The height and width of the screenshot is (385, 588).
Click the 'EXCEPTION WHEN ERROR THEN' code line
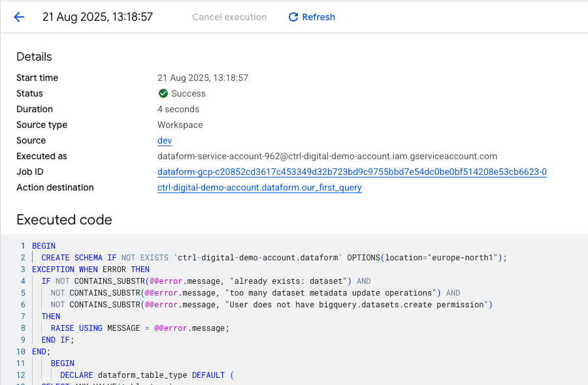click(91, 269)
